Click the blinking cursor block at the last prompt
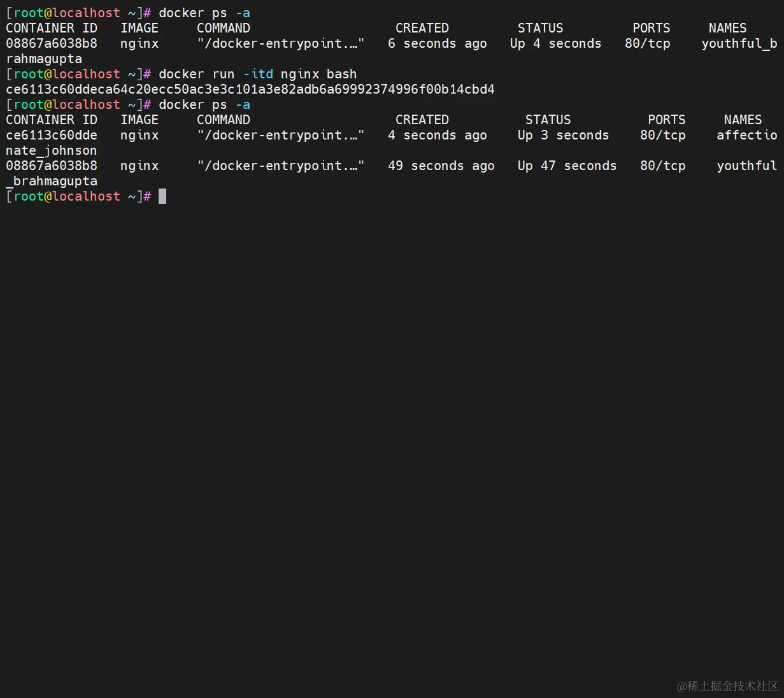 162,196
